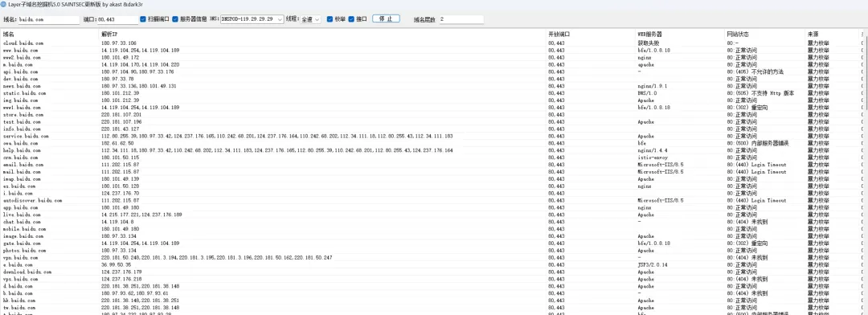The width and height of the screenshot is (868, 315).
Task: Click the www1 row status 80:(302) 重定向
Action: pyautogui.click(x=747, y=108)
